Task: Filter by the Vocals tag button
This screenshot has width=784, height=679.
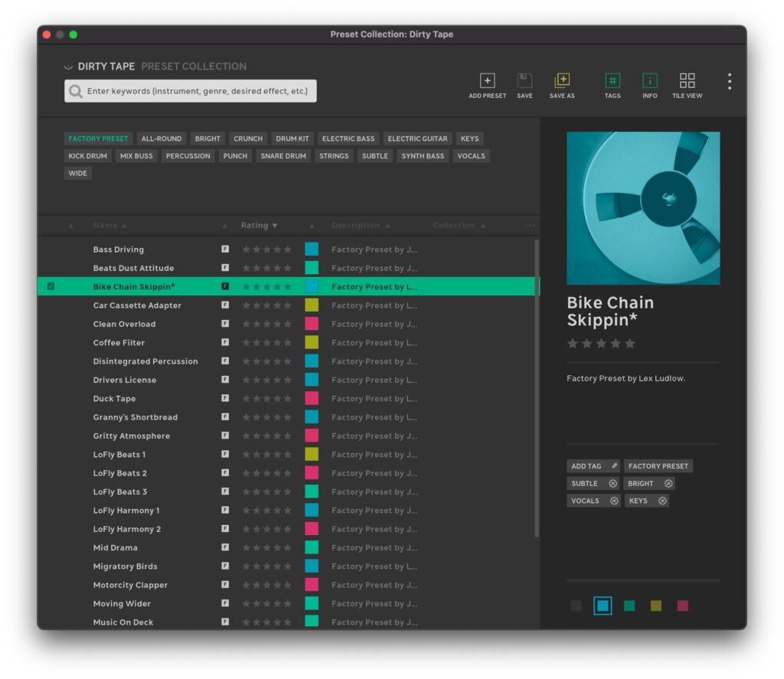Action: click(470, 156)
